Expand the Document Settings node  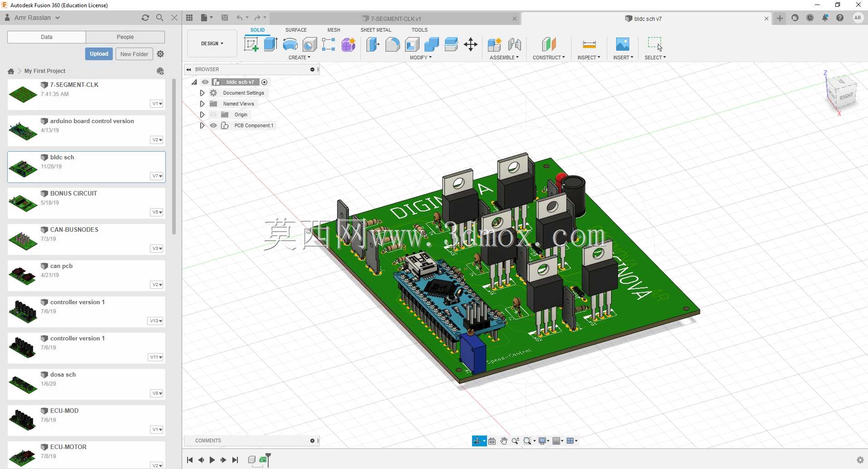(203, 93)
